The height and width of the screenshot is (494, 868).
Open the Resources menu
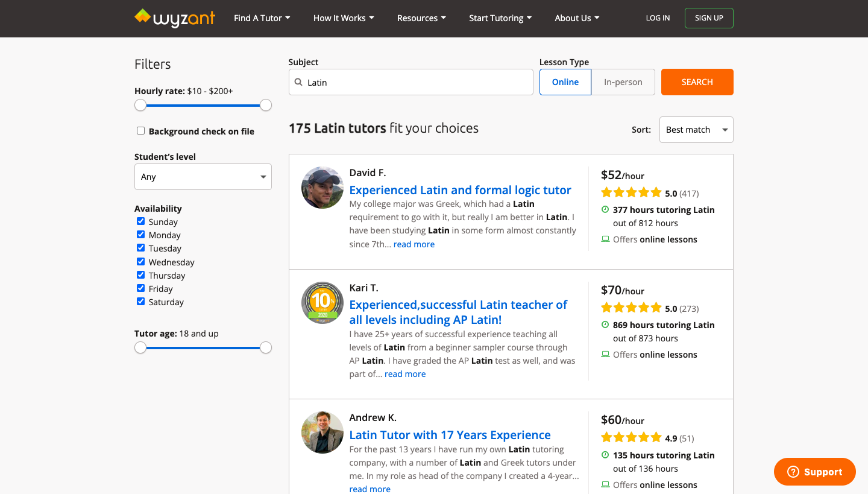[421, 18]
